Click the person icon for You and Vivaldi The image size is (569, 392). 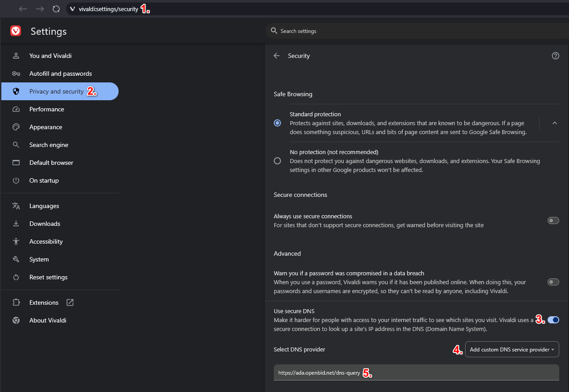[16, 56]
